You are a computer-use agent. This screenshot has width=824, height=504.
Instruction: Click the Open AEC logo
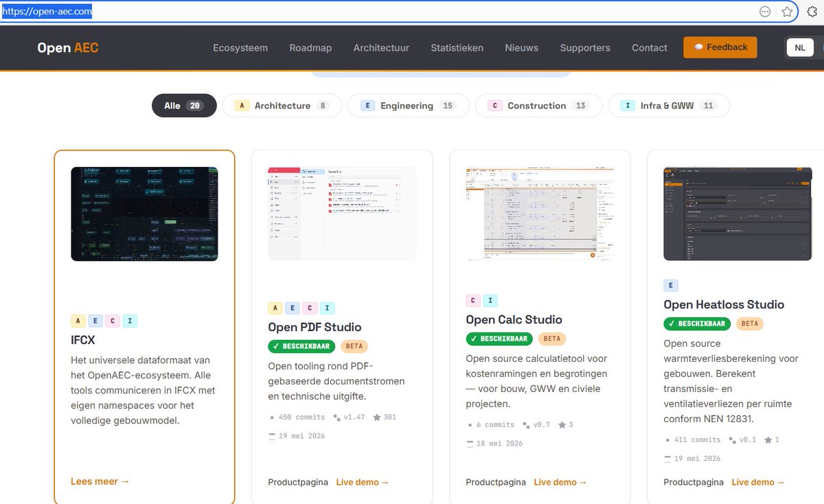(68, 47)
